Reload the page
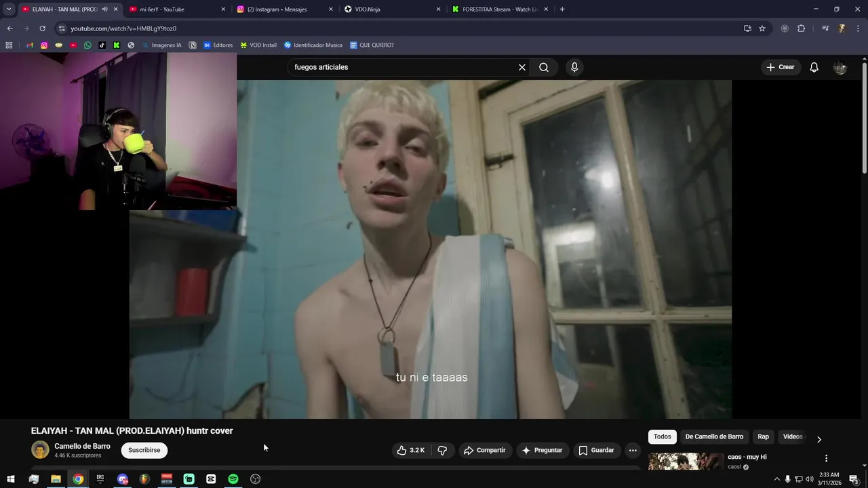Image resolution: width=868 pixels, height=488 pixels. (x=42, y=28)
